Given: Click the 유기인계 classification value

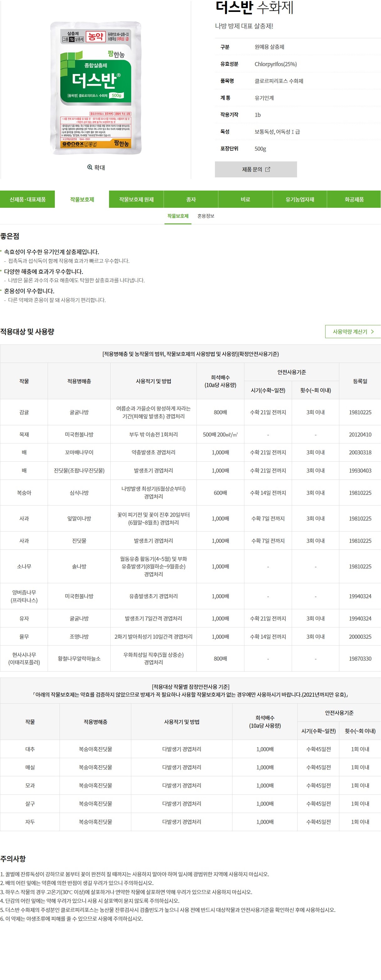Looking at the screenshot, I should (264, 98).
